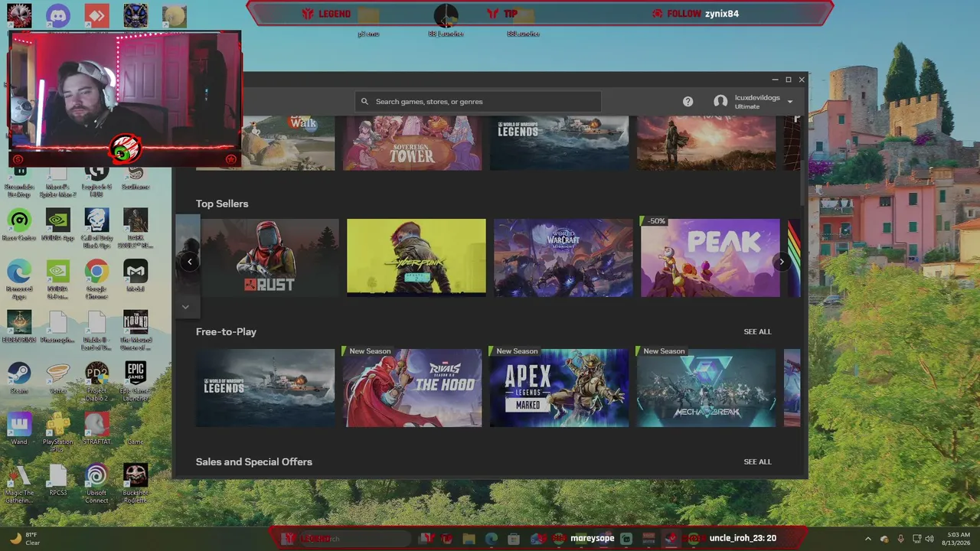Open Free-to-Play World of Warships Legends tile
The height and width of the screenshot is (551, 980).
point(265,388)
